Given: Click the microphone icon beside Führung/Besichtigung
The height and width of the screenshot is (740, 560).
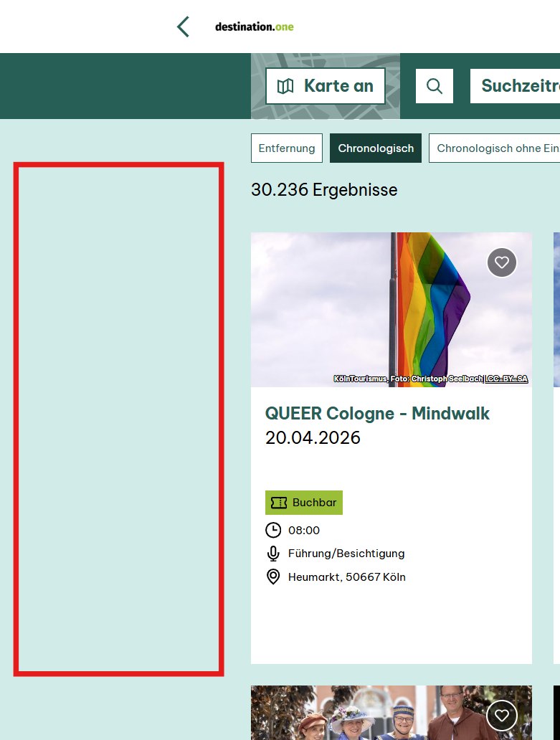Looking at the screenshot, I should 273,554.
